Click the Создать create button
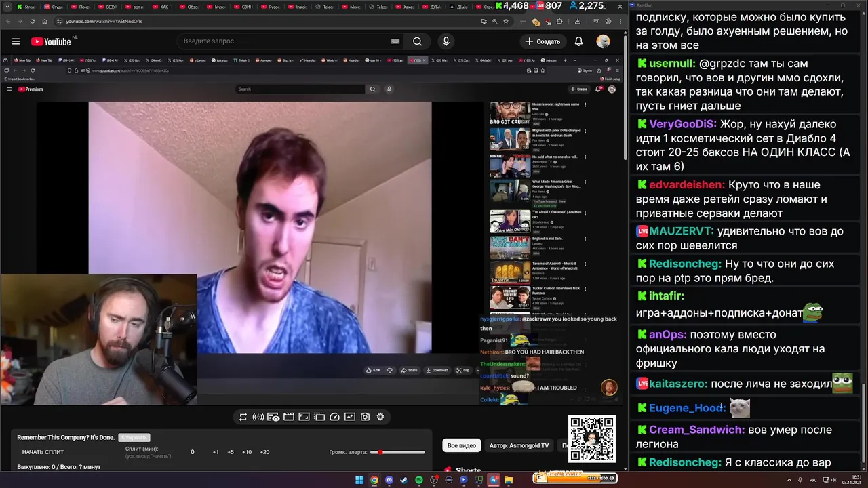The width and height of the screenshot is (868, 488). [x=542, y=41]
